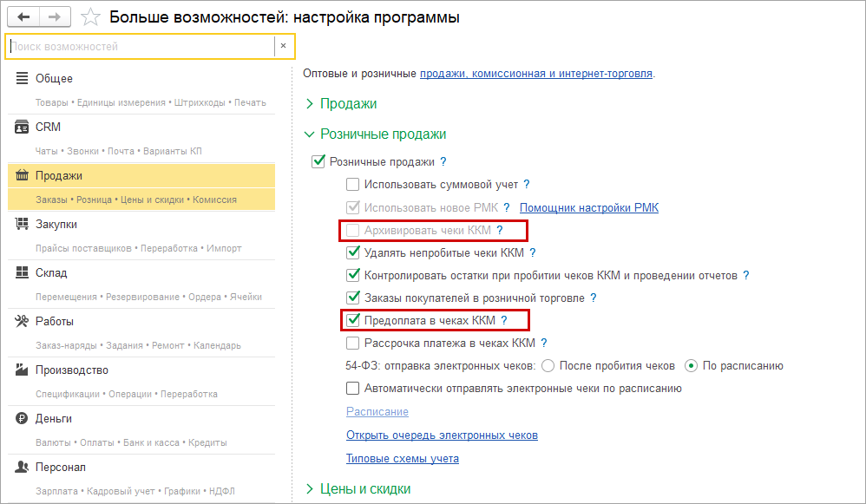Viewport: 866px width, 504px height.
Task: Clear the search field with the X icon
Action: [x=283, y=46]
